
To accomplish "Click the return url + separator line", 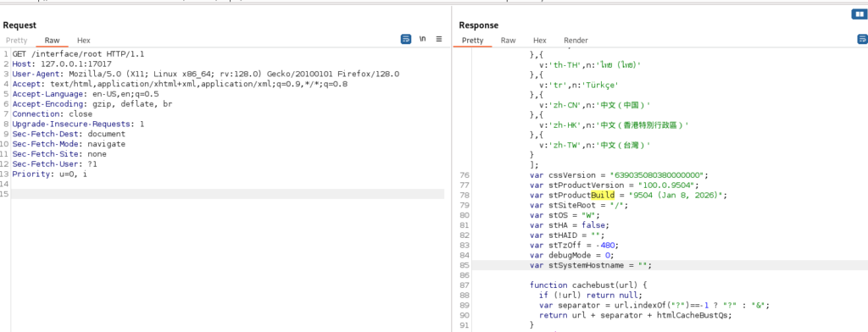I will 636,314.
